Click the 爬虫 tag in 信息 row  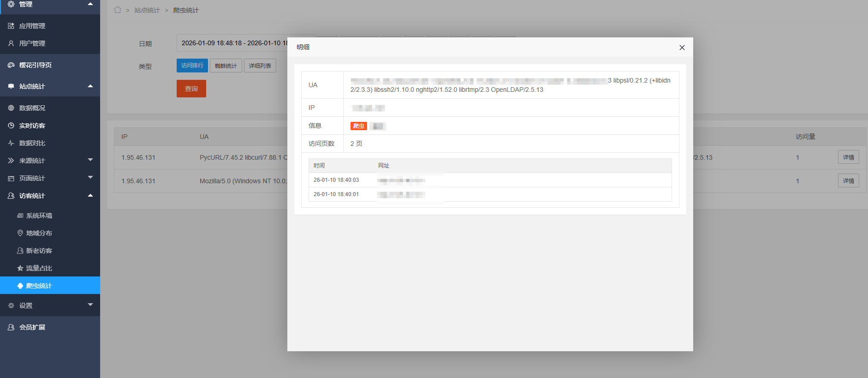(359, 126)
